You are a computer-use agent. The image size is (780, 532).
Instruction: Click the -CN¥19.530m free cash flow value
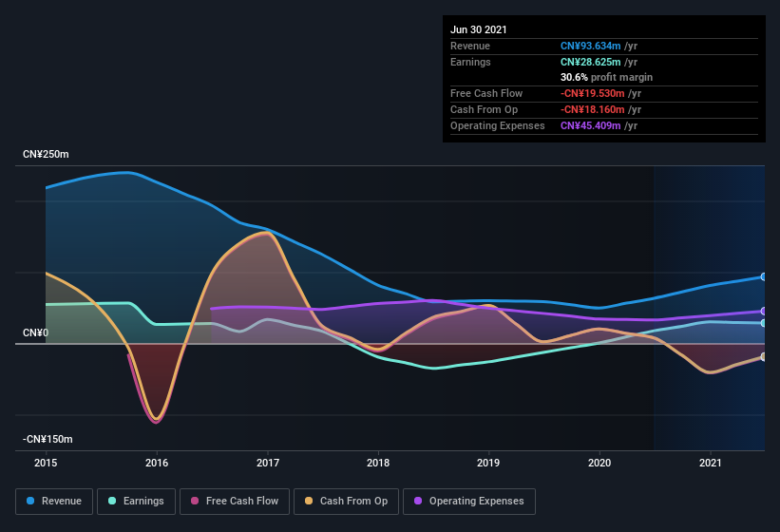tap(593, 93)
